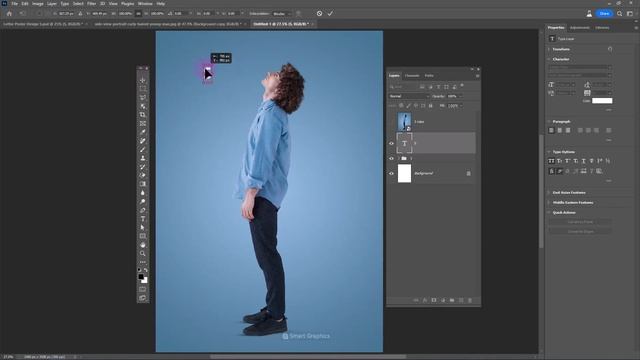Select the History Brush tool
640x360 pixels.
click(x=142, y=167)
